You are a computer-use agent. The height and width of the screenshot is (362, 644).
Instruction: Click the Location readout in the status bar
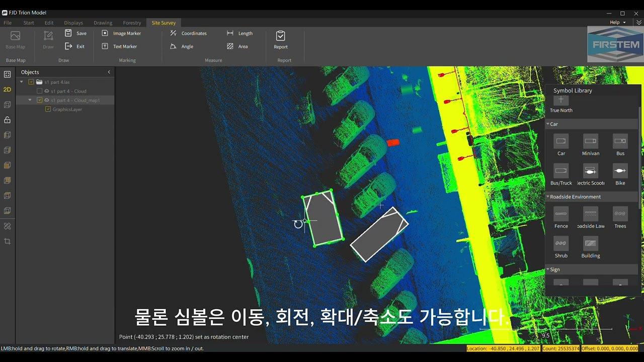[x=504, y=348]
